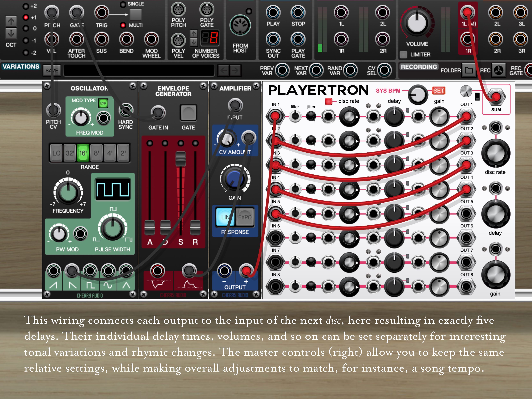Select the +2 octave setting
Image resolution: width=532 pixels, height=399 pixels.
(x=26, y=6)
